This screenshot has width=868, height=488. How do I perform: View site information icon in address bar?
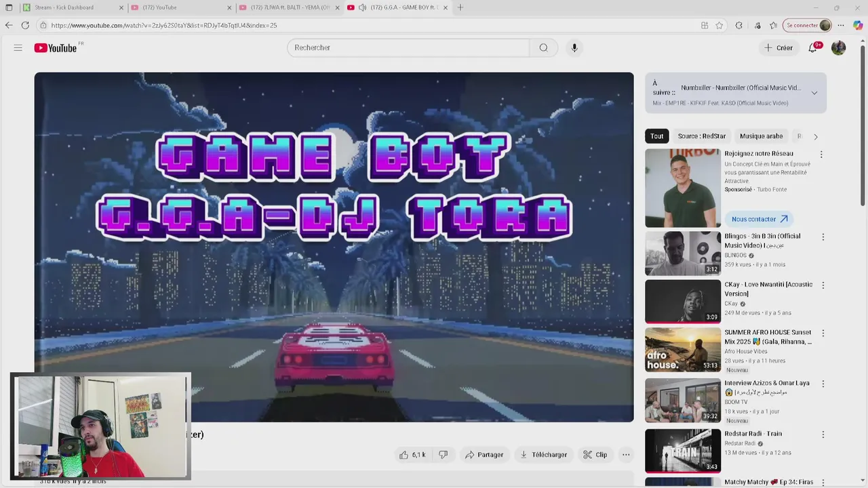click(x=43, y=25)
